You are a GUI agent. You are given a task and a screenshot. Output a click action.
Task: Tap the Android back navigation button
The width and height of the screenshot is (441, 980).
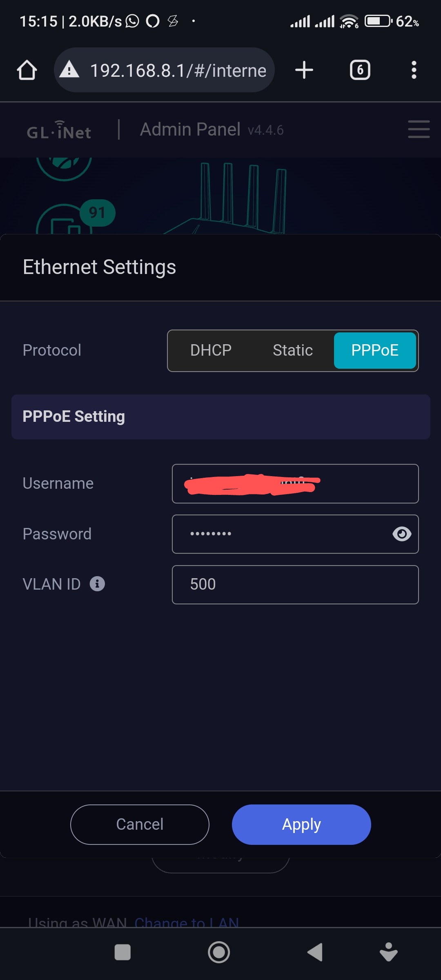point(315,952)
